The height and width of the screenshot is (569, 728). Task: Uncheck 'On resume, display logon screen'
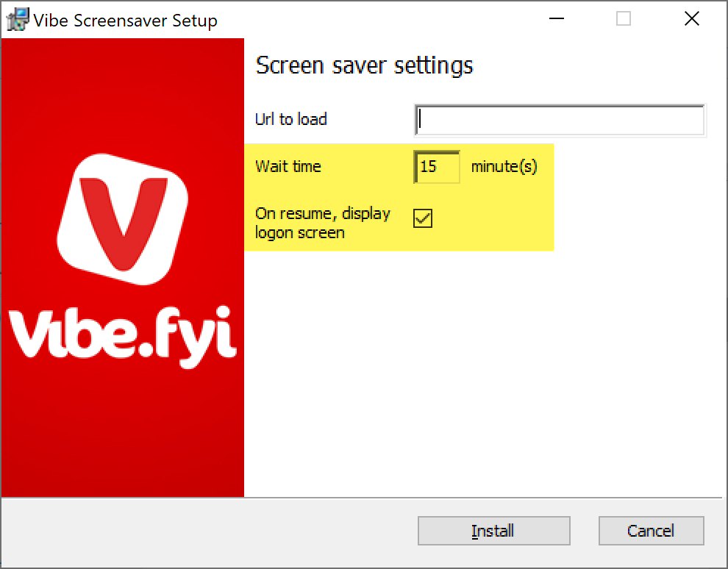423,218
